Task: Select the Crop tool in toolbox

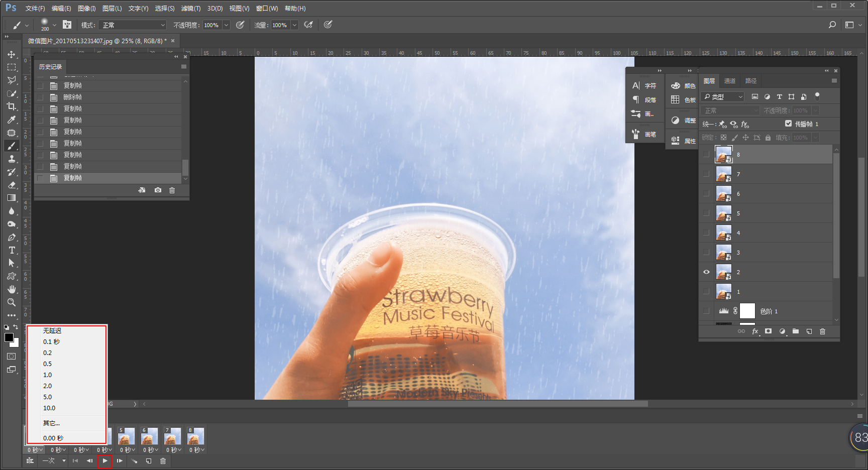Action: point(12,106)
